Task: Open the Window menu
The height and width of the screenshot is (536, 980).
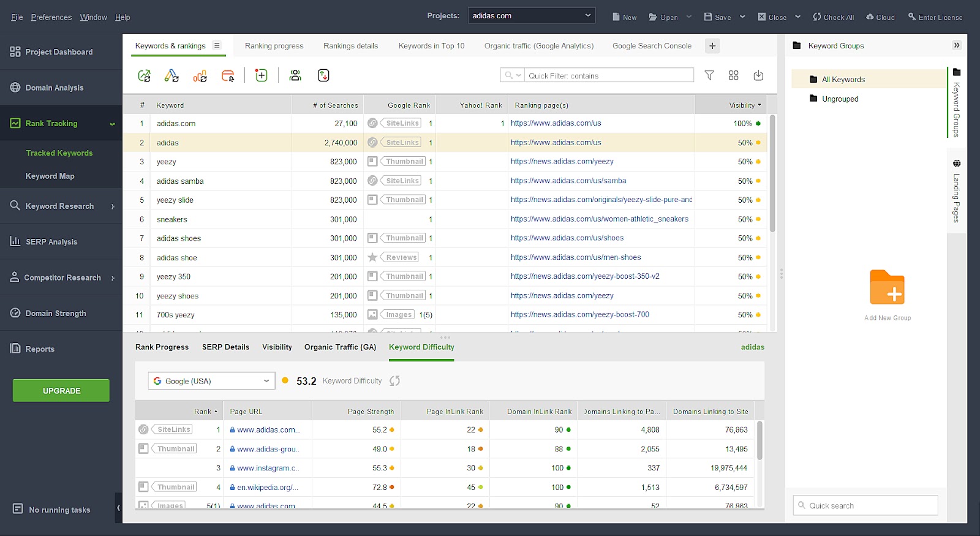Action: 93,17
